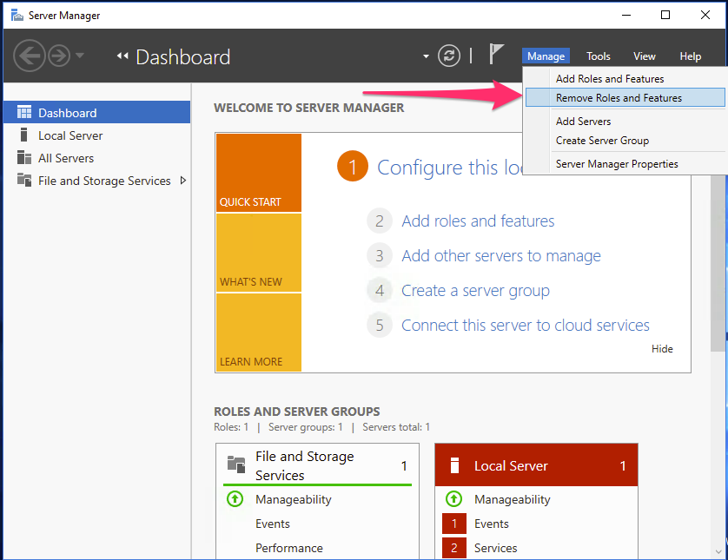The height and width of the screenshot is (560, 728).
Task: Select Local Server in the sidebar
Action: 97,135
